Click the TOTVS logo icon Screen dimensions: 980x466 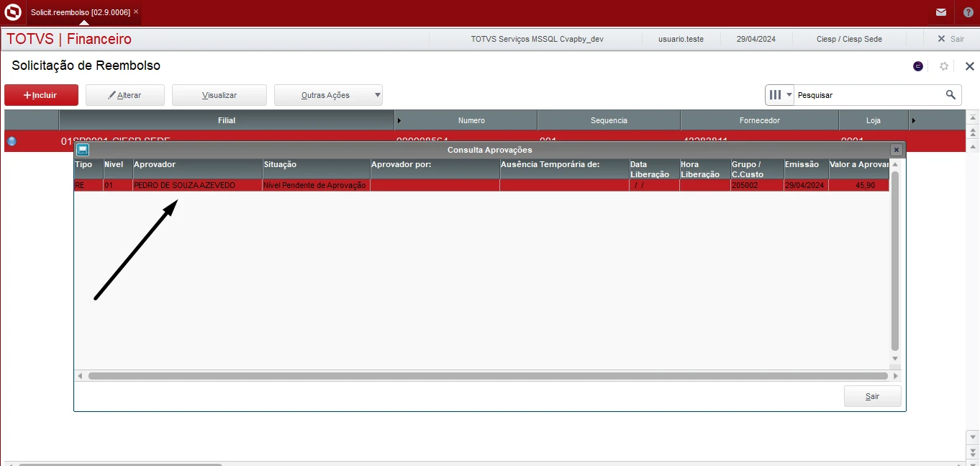13,12
